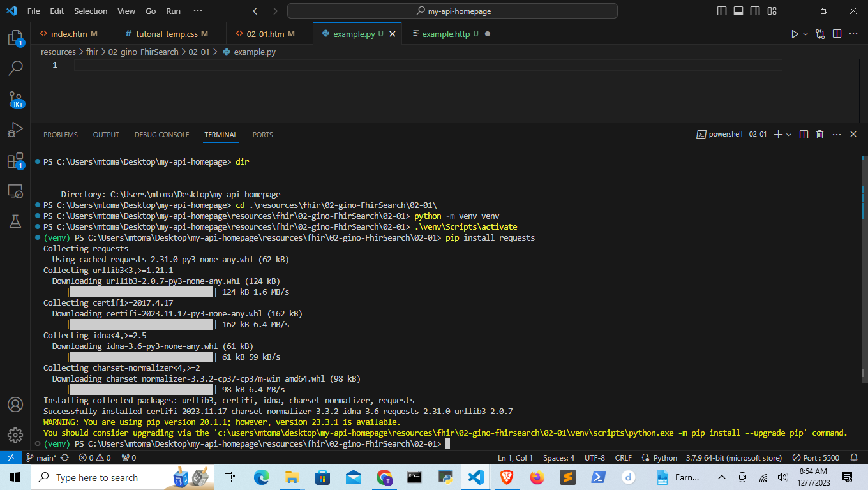Open the overflow ellipsis menu in menu bar
The width and height of the screenshot is (868, 490).
point(198,11)
